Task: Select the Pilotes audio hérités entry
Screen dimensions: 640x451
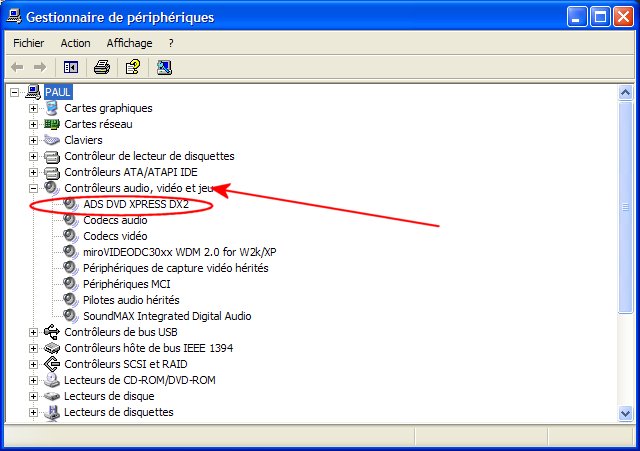Action: click(x=131, y=300)
